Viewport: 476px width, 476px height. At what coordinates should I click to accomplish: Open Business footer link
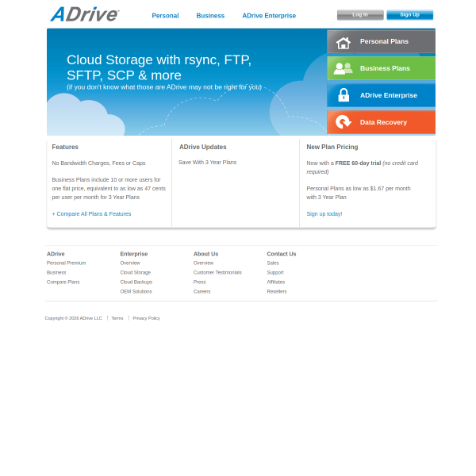[x=56, y=273]
